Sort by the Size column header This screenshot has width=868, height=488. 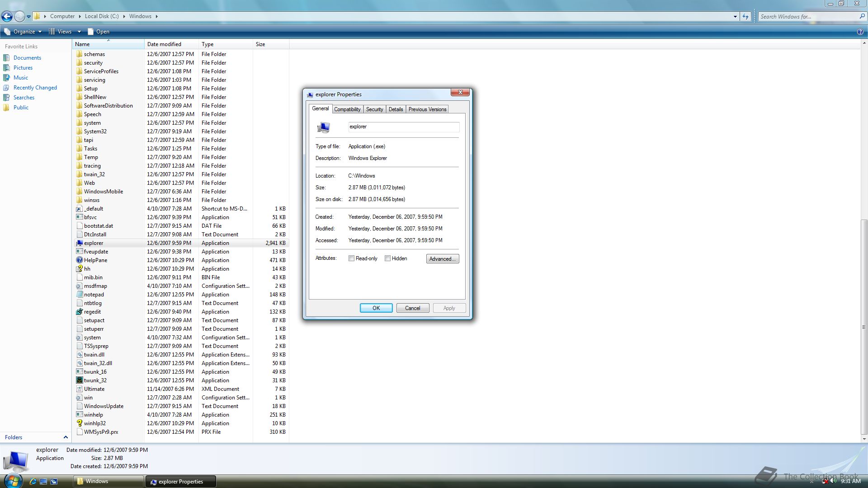[x=271, y=44]
